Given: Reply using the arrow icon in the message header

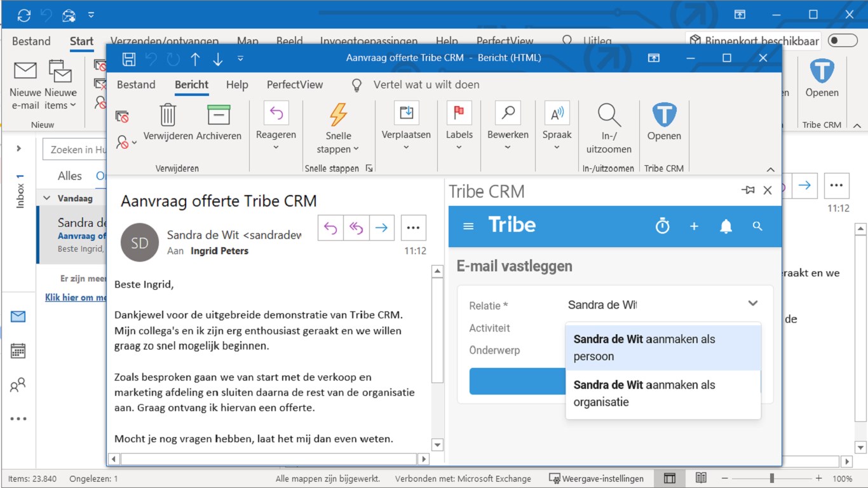Looking at the screenshot, I should point(330,228).
